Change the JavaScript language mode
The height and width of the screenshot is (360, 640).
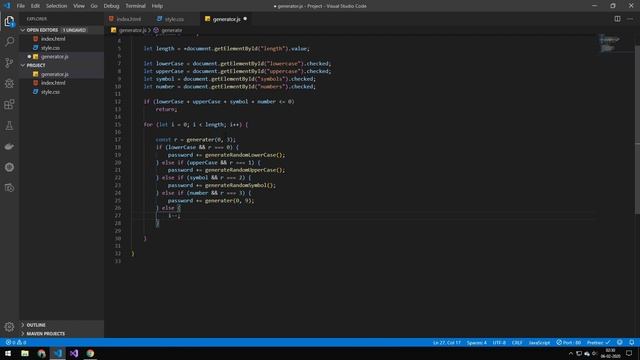(539, 342)
